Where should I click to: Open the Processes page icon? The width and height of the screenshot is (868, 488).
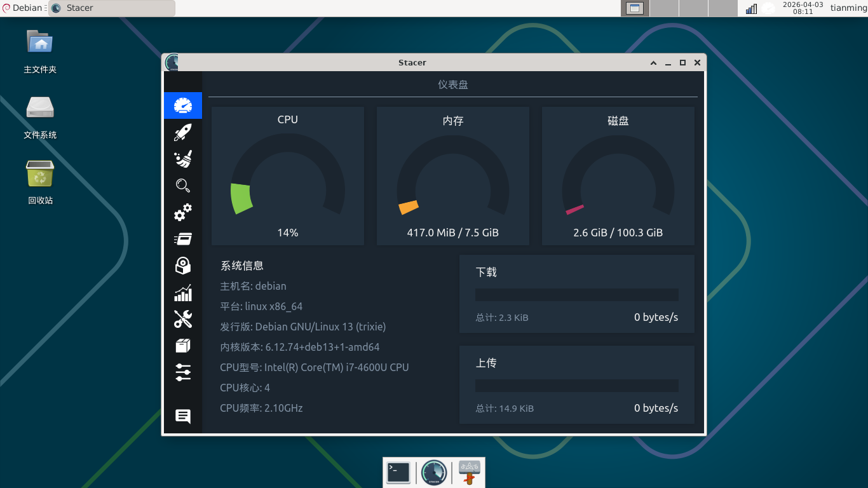[183, 239]
